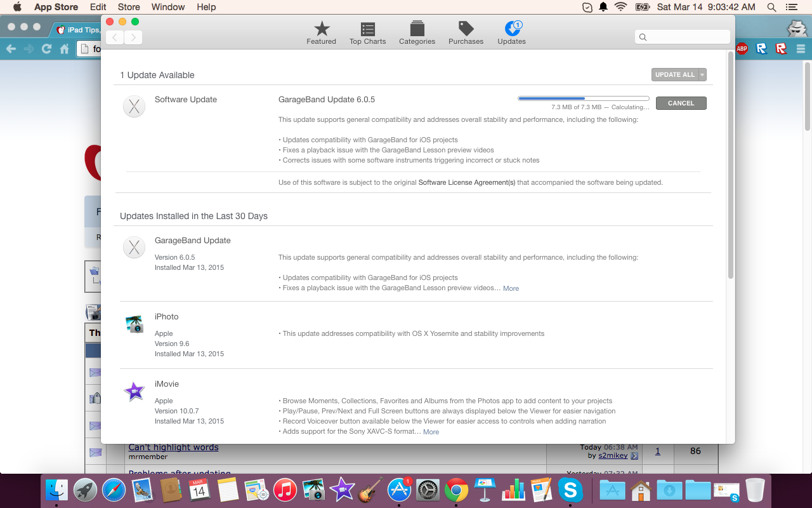The width and height of the screenshot is (812, 508).
Task: Click the battery status icon
Action: (642, 7)
